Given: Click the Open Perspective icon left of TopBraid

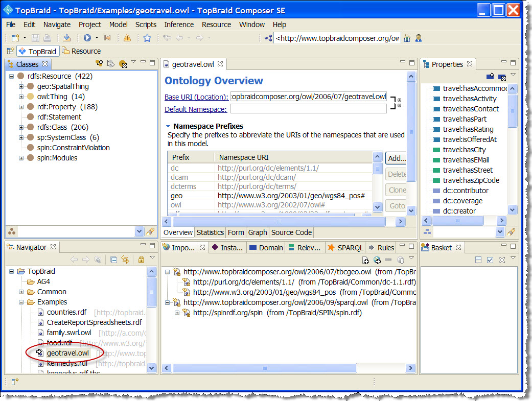Looking at the screenshot, I should coord(10,51).
